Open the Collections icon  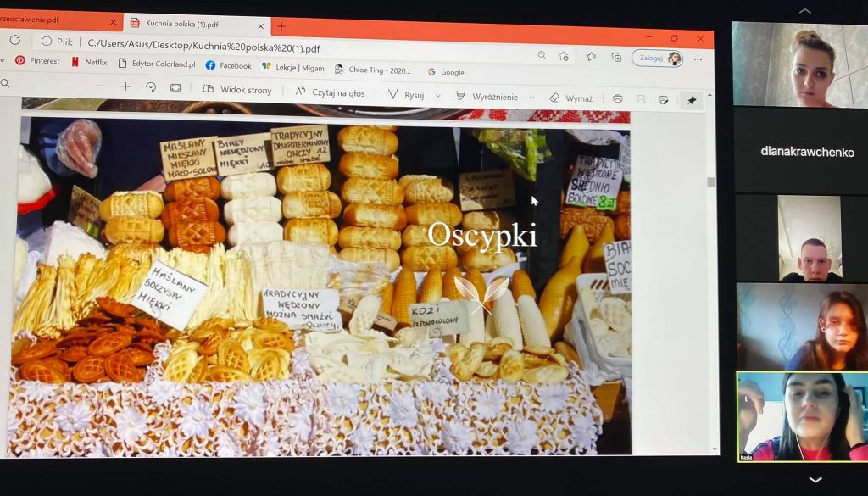click(616, 57)
